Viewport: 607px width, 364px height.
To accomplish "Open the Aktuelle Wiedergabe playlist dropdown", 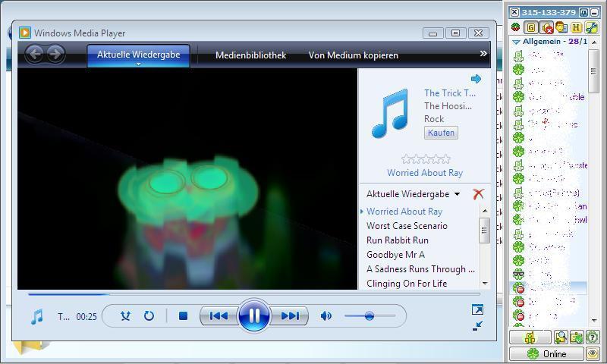I will click(413, 194).
